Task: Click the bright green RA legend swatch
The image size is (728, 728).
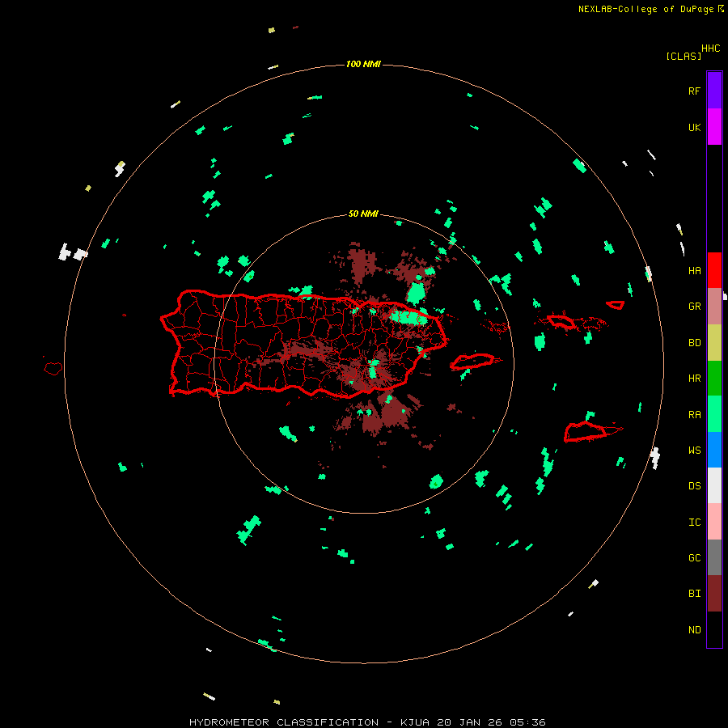Action: pyautogui.click(x=714, y=414)
